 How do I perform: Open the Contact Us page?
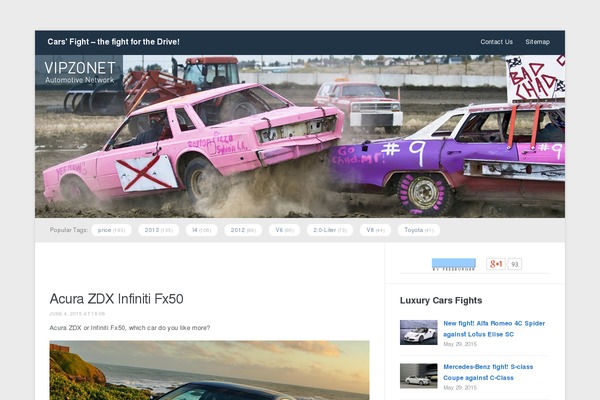496,42
